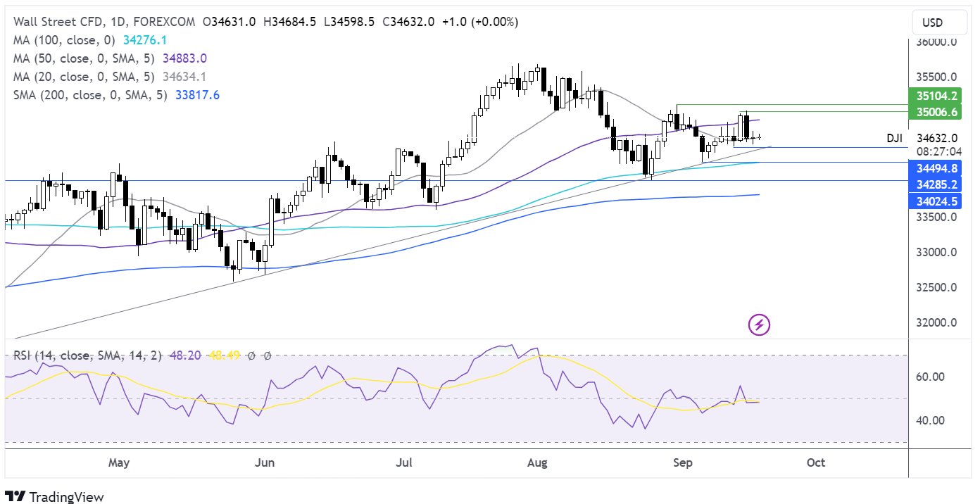Click the high price H34684.5
This screenshot has height=504, width=980.
coord(291,22)
